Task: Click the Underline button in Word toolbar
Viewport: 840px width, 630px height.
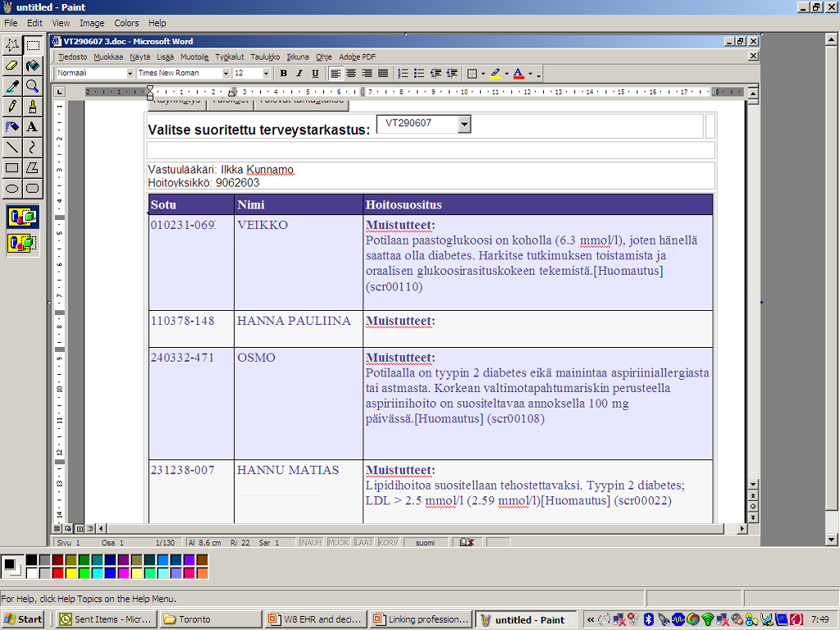Action: [x=315, y=73]
